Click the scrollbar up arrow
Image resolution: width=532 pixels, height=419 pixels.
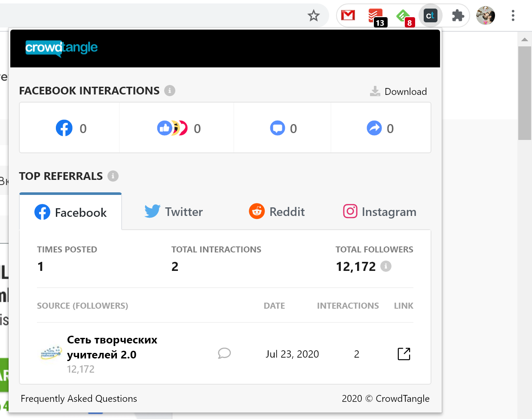(x=525, y=39)
